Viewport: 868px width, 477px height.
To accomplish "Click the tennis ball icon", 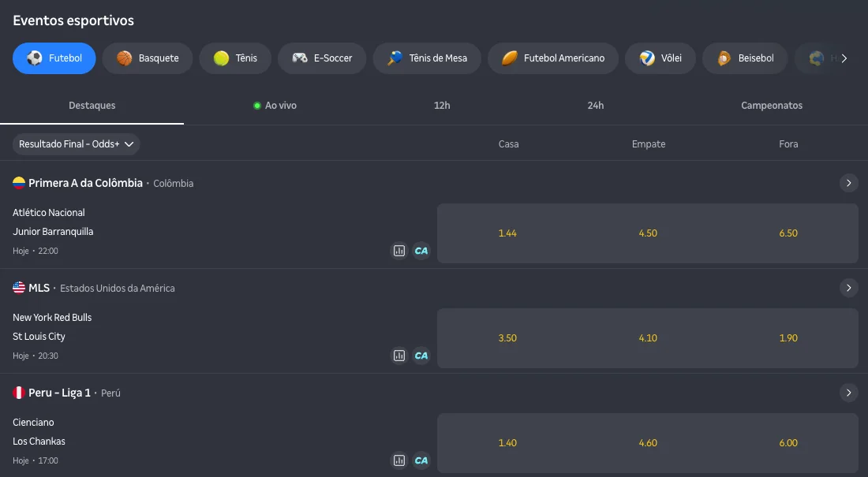I will 222,58.
